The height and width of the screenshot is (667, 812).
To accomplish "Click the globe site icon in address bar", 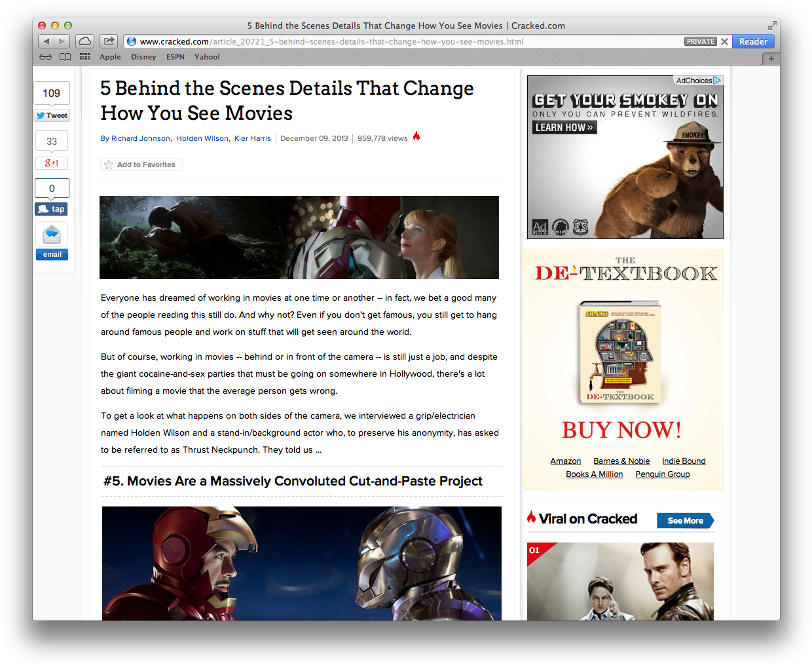I will pyautogui.click(x=132, y=41).
